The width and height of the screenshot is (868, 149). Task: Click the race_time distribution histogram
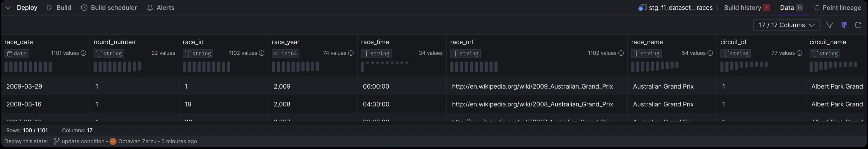point(385,66)
